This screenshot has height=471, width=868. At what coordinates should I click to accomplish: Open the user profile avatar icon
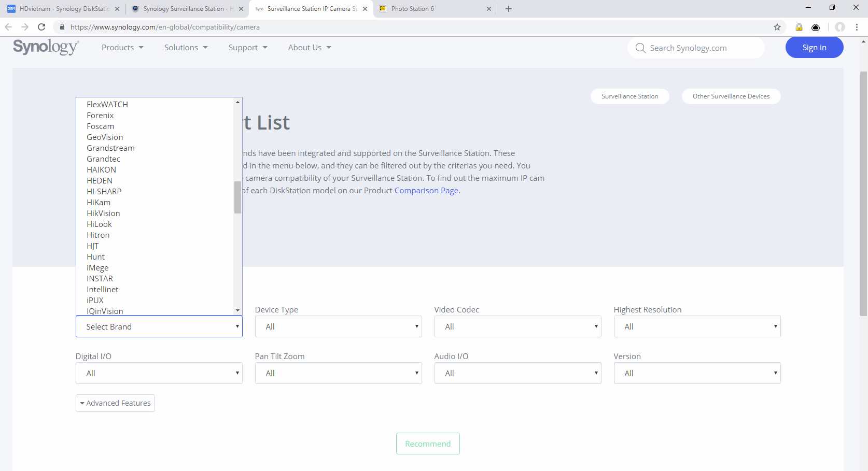pos(840,27)
